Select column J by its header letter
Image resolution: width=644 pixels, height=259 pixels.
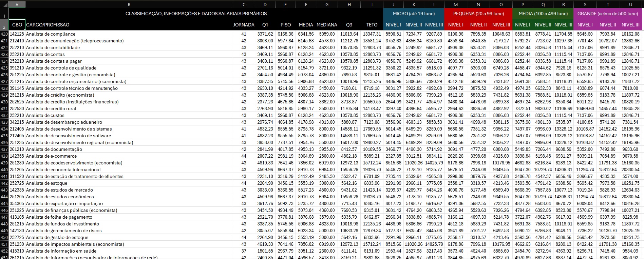[393, 5]
